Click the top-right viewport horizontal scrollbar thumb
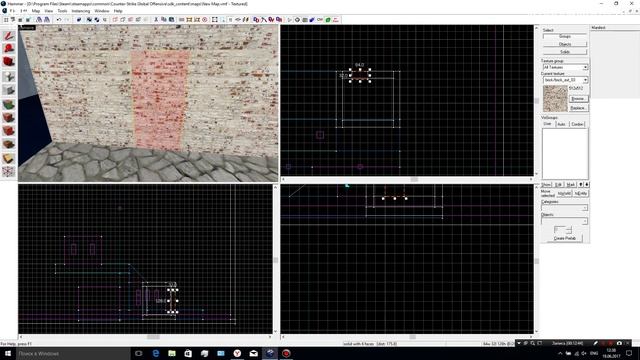The width and height of the screenshot is (640, 360). tap(414, 179)
